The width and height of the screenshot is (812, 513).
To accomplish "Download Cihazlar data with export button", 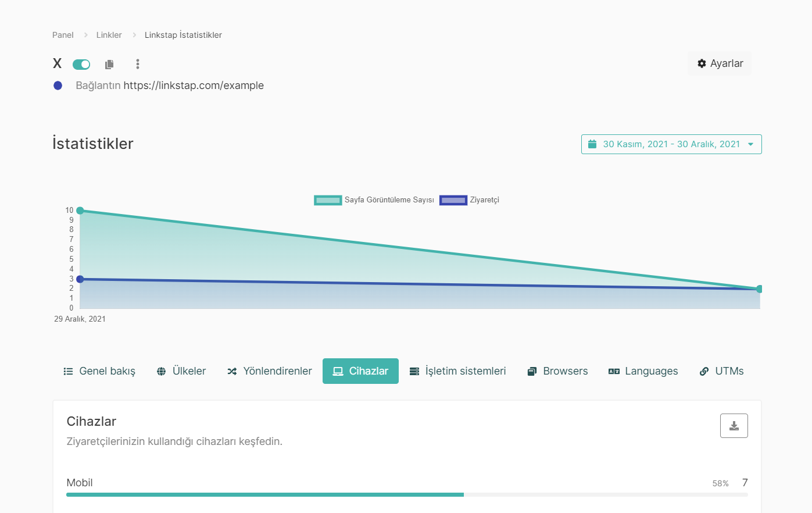I will tap(734, 426).
